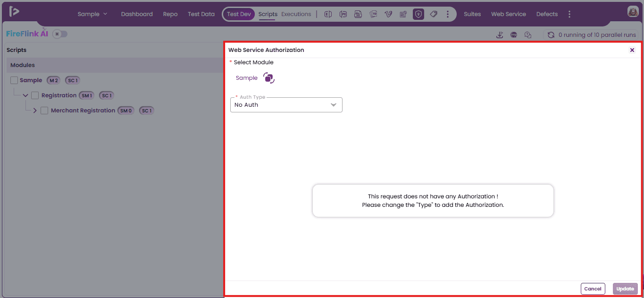Click the Cancel button
The height and width of the screenshot is (298, 644).
pyautogui.click(x=593, y=289)
